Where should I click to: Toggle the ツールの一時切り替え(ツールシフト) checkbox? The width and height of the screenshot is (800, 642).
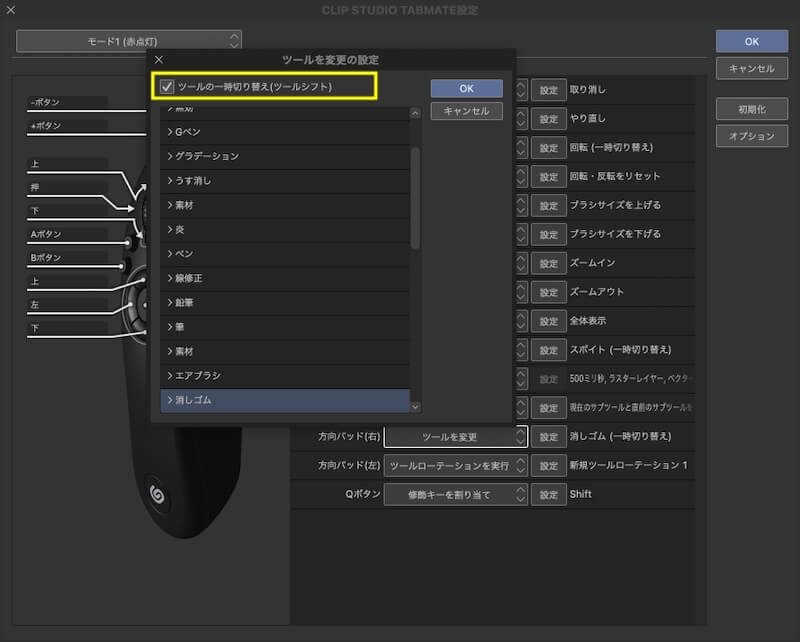pyautogui.click(x=167, y=87)
